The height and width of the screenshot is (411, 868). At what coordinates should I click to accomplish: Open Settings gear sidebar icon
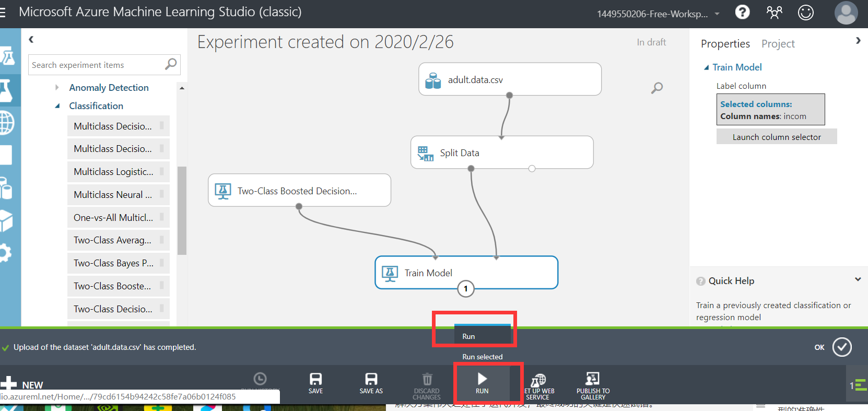click(x=5, y=253)
